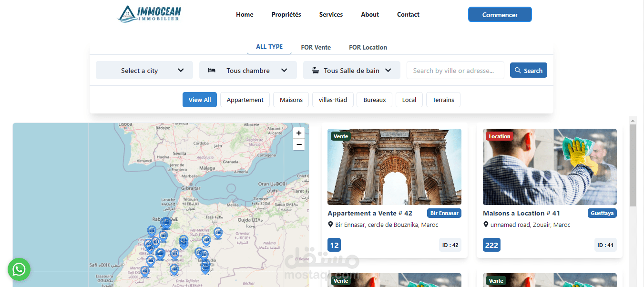Click the Location badge on listing 41
The image size is (644, 287).
click(499, 136)
